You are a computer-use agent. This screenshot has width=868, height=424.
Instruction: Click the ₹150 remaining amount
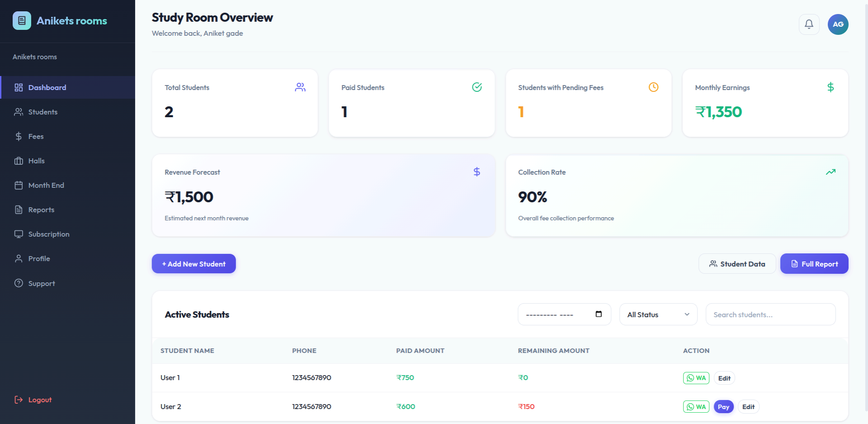point(526,407)
